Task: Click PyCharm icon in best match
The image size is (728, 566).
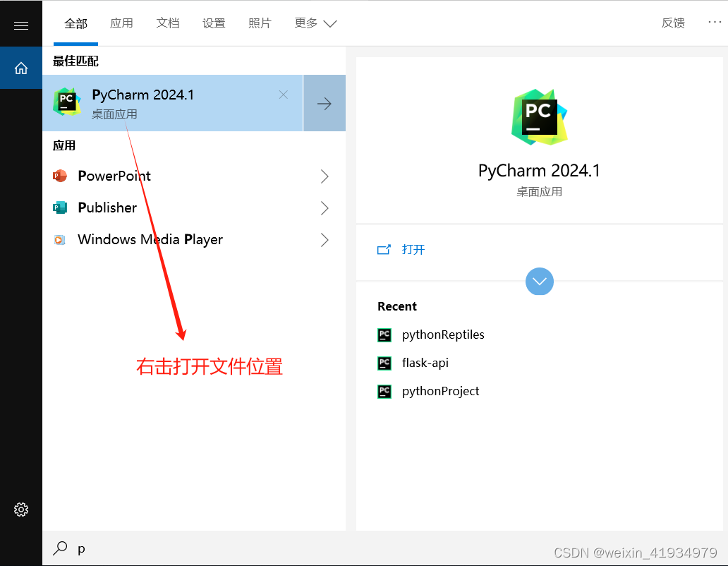Action: pos(67,101)
